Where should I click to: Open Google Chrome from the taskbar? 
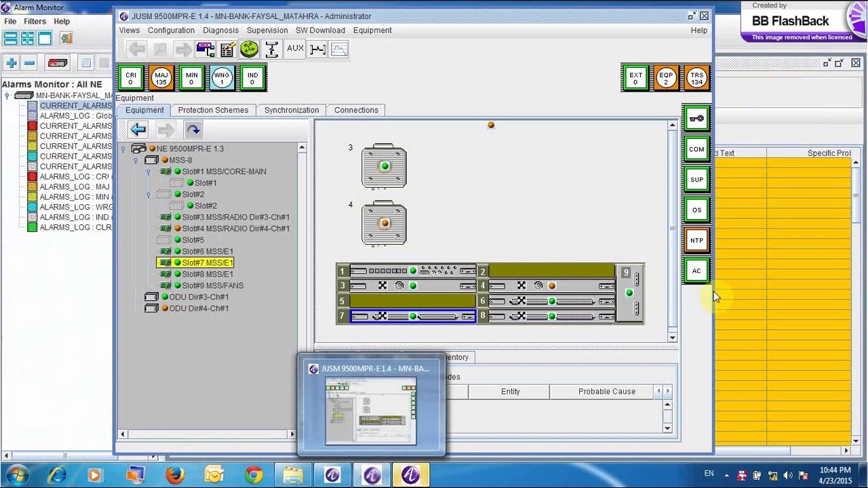click(254, 474)
